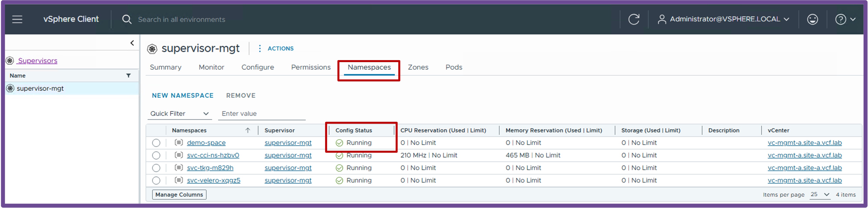Click the demo-space namespace icon
868x208 pixels.
point(179,142)
